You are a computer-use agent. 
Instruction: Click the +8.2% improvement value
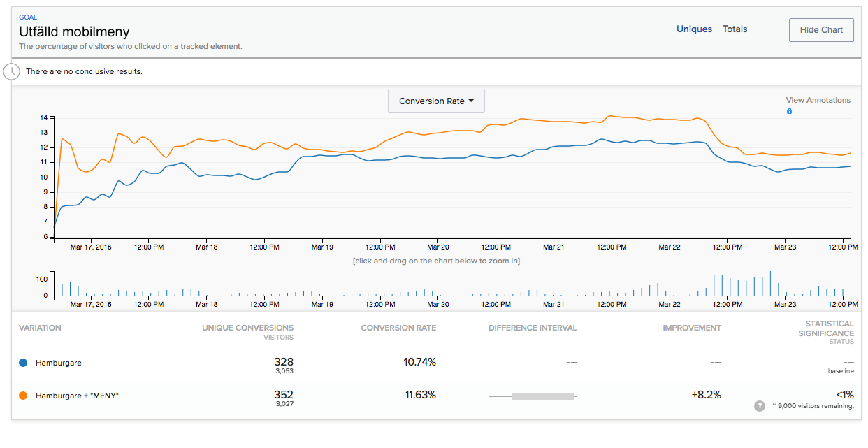pos(706,395)
